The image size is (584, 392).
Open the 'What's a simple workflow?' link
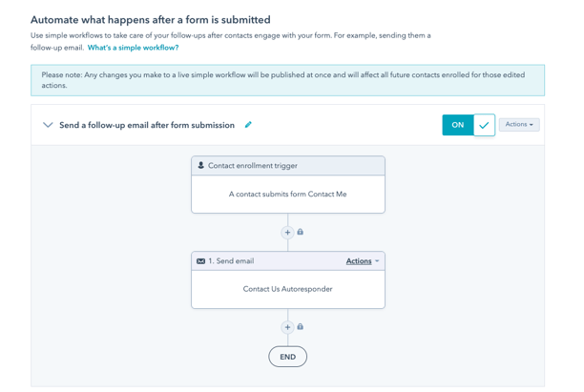133,48
